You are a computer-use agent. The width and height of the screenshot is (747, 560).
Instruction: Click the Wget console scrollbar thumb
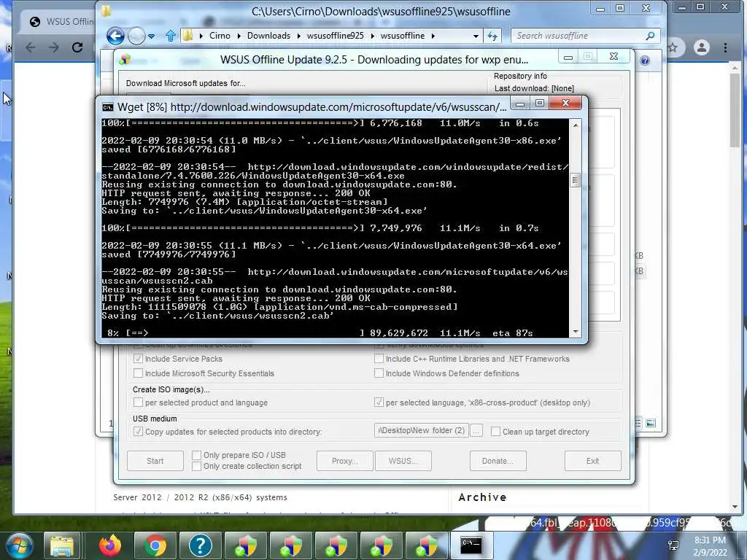coord(576,180)
